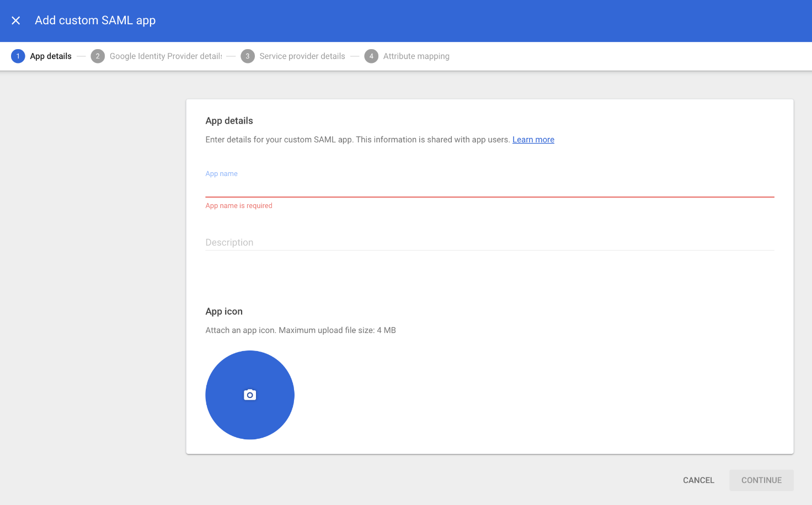Image resolution: width=812 pixels, height=505 pixels.
Task: Click the maximum upload file size text
Action: point(301,331)
